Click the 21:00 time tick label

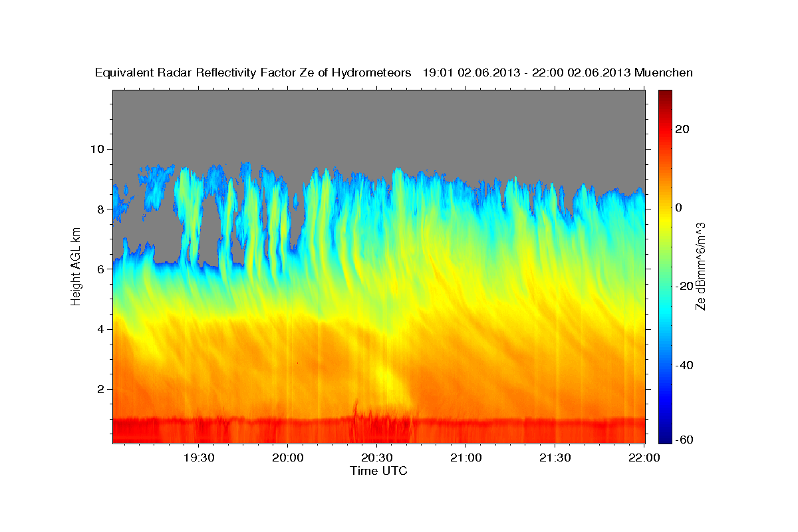(x=465, y=458)
